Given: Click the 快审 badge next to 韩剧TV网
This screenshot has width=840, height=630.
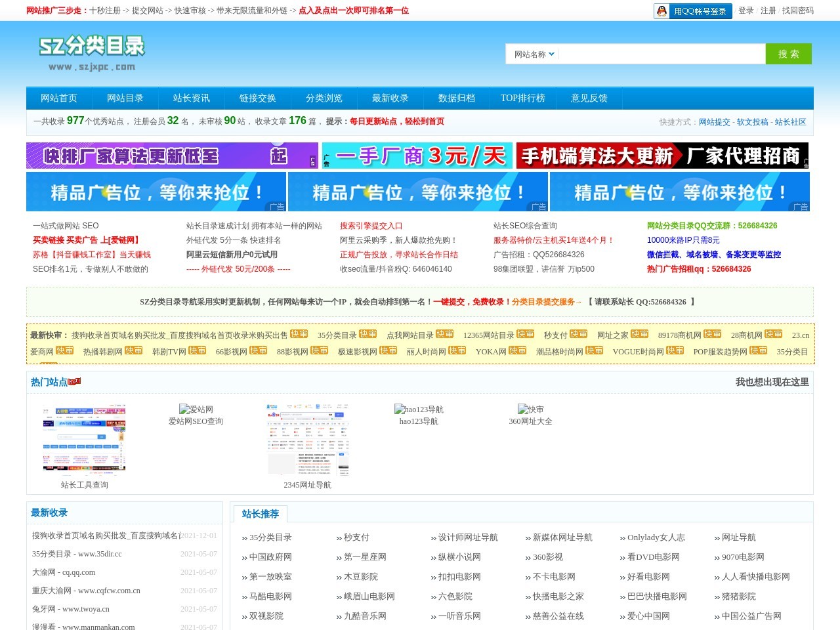Looking at the screenshot, I should tap(197, 350).
